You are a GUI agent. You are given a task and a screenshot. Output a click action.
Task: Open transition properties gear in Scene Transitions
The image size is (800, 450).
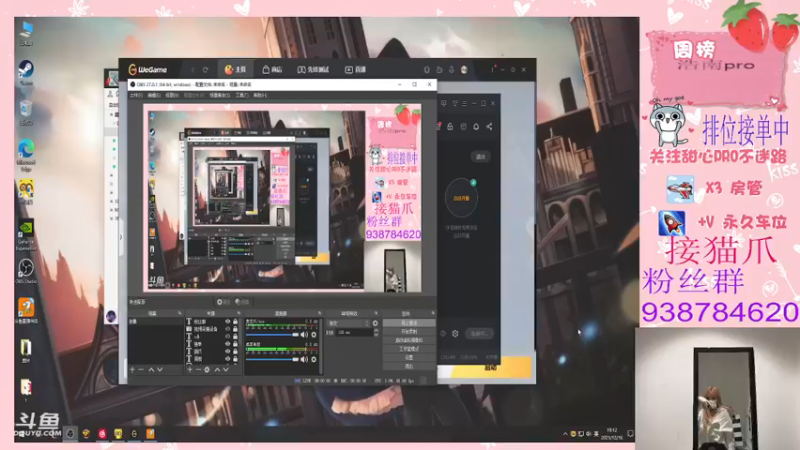coord(376,323)
